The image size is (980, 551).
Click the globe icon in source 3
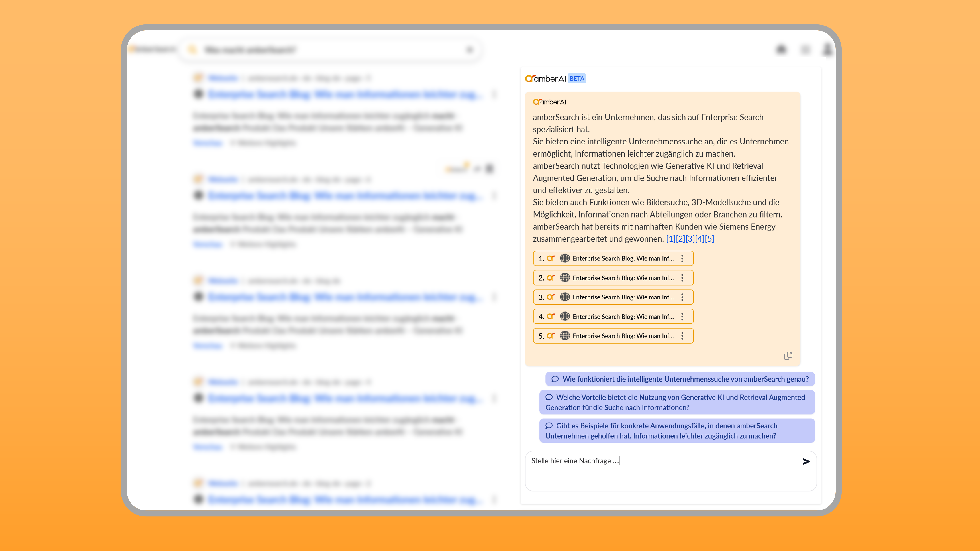coord(565,297)
